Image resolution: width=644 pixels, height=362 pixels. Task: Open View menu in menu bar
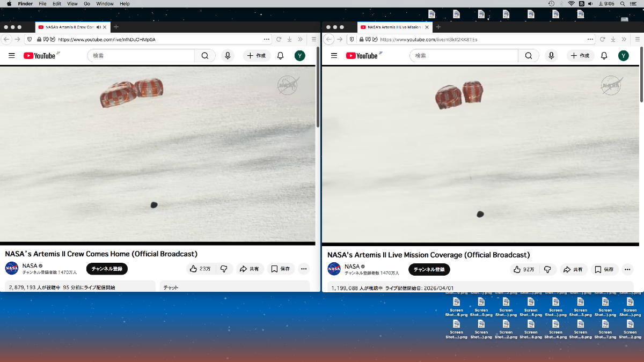click(x=72, y=4)
